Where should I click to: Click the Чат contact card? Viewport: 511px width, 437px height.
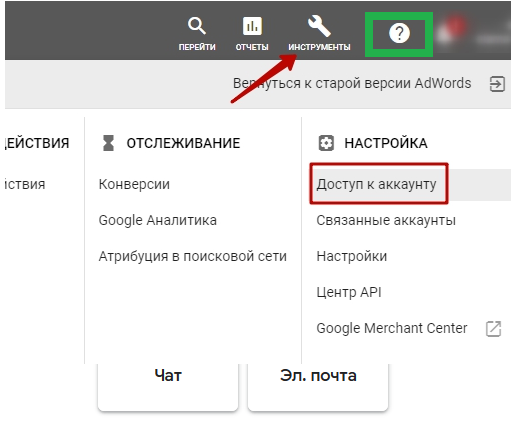(x=168, y=387)
